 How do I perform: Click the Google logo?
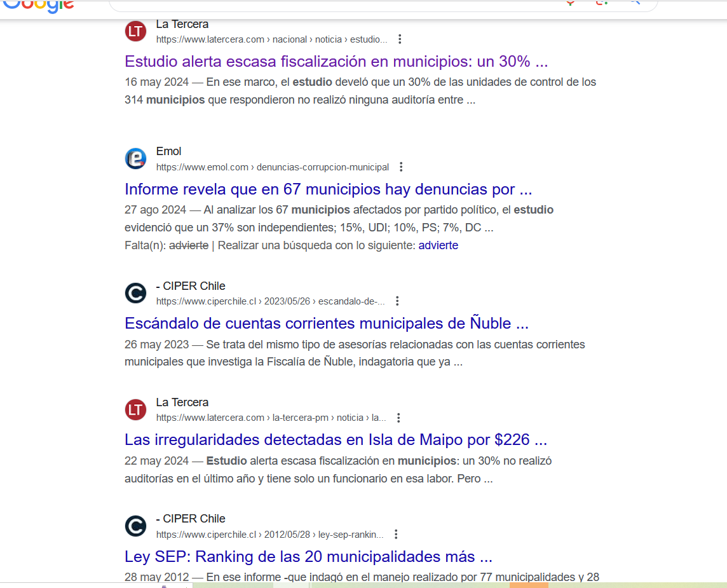click(x=38, y=6)
